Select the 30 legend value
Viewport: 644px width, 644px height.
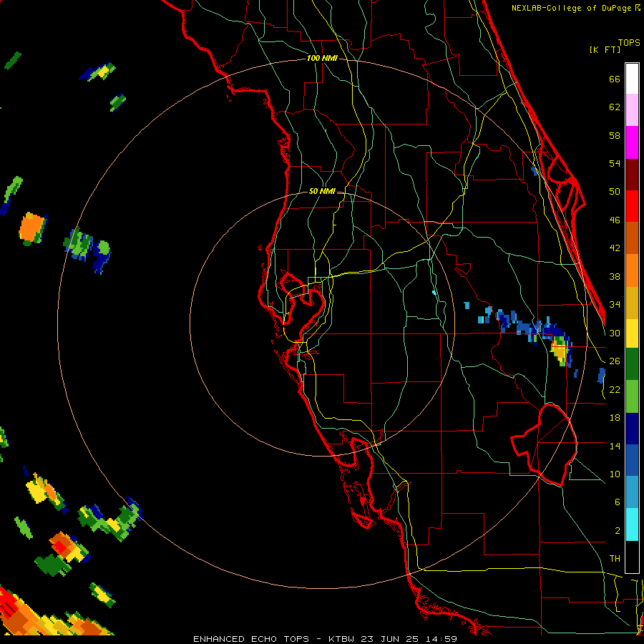point(615,333)
